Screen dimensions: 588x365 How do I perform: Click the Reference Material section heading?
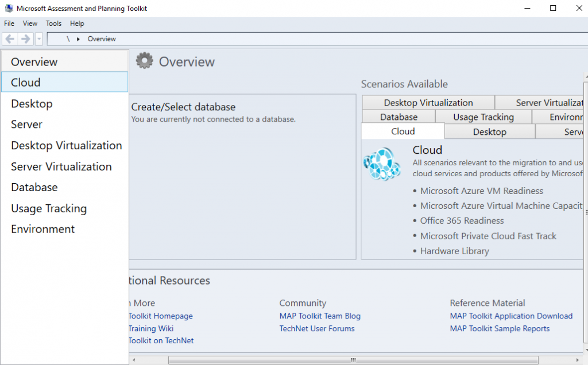point(488,303)
